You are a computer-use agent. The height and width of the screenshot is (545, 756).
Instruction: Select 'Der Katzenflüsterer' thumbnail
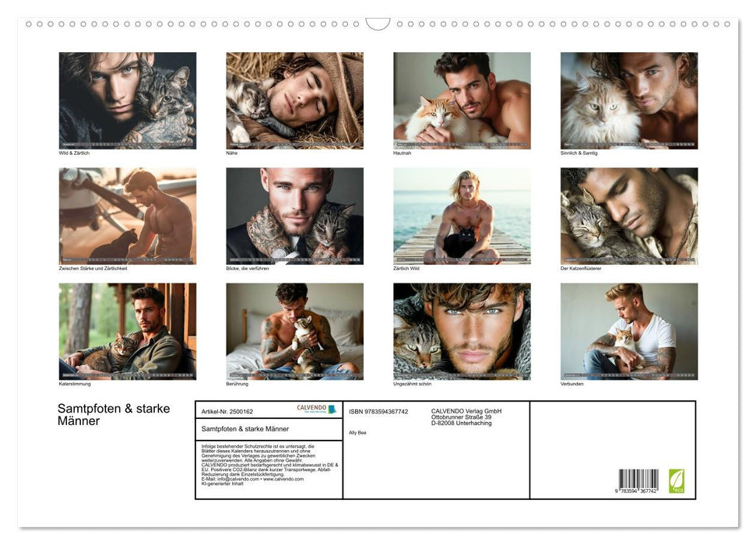click(629, 216)
